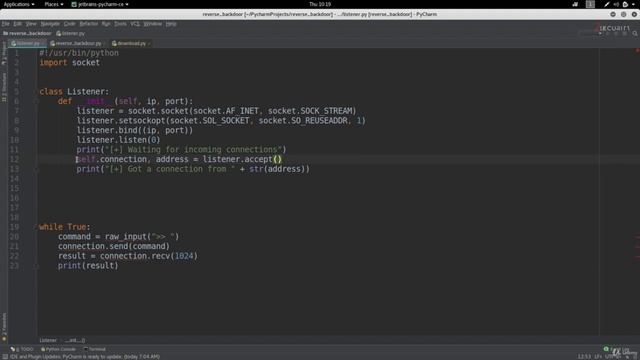Open the Event Log

(618, 349)
